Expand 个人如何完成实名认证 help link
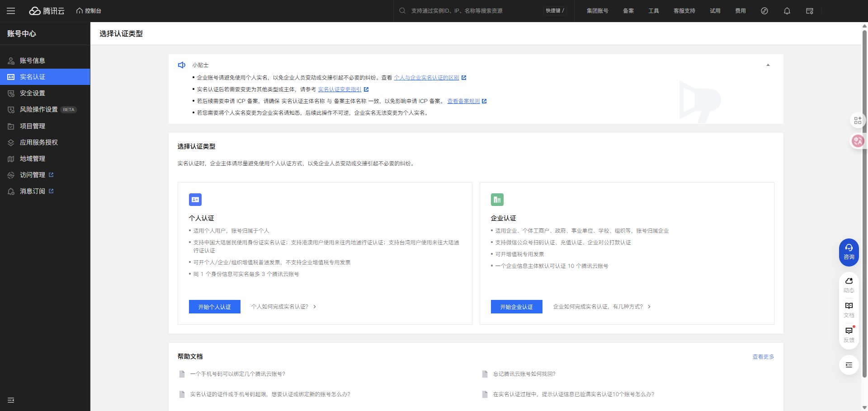The width and height of the screenshot is (868, 411). pyautogui.click(x=283, y=307)
